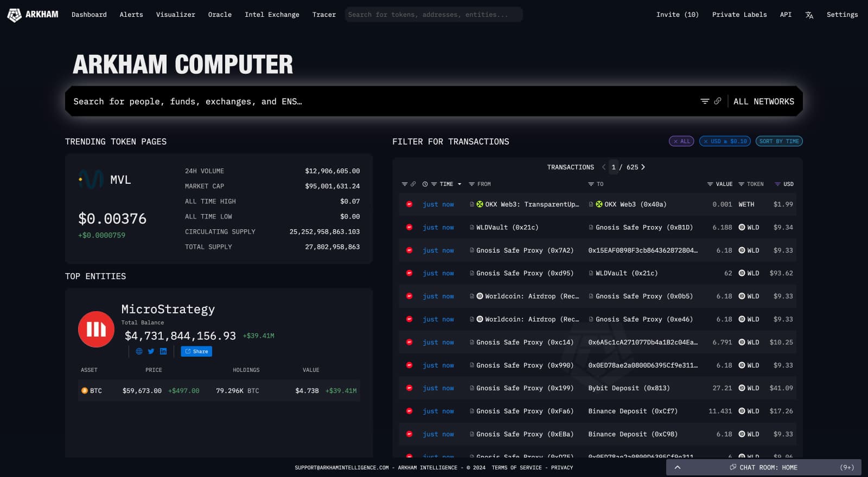Open the ALL NETWORKS selector
868x477 pixels.
(764, 101)
